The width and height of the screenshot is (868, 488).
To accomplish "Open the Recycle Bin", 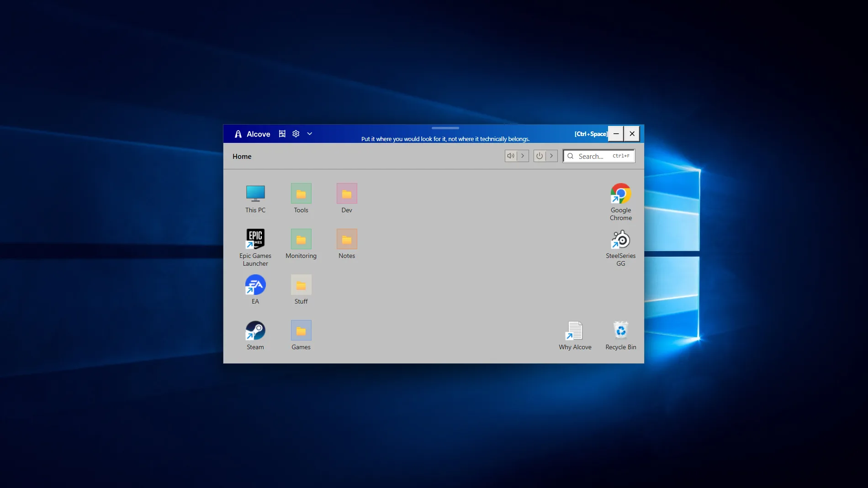I will (x=621, y=336).
